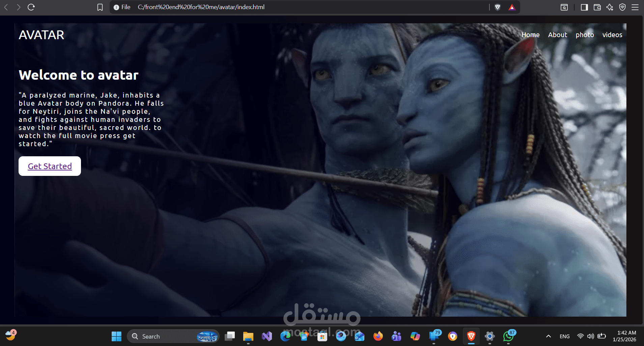This screenshot has height=346, width=644.
Task: Open Firefox from the taskbar
Action: (377, 336)
